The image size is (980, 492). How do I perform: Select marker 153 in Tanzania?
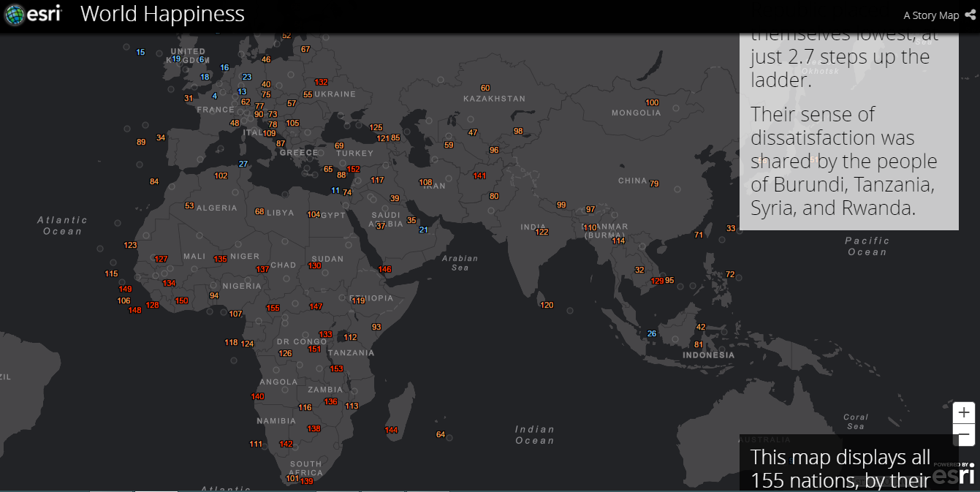[x=336, y=369]
